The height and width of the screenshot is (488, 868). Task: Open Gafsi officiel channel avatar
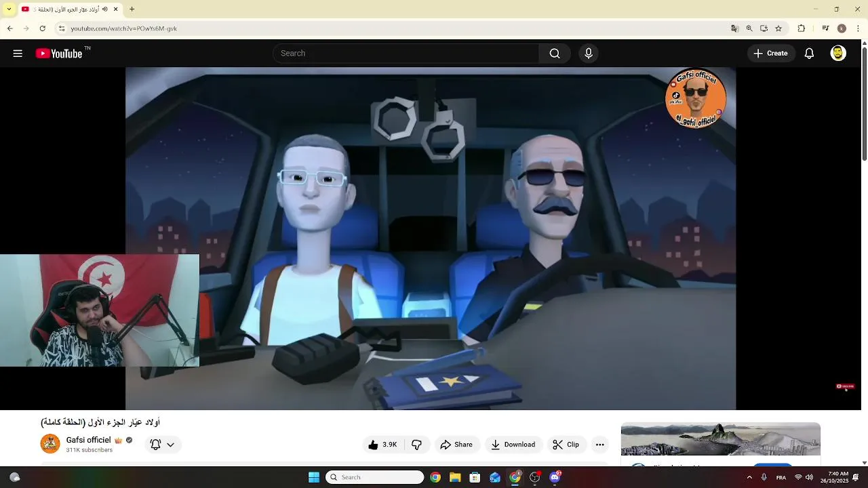tap(50, 444)
